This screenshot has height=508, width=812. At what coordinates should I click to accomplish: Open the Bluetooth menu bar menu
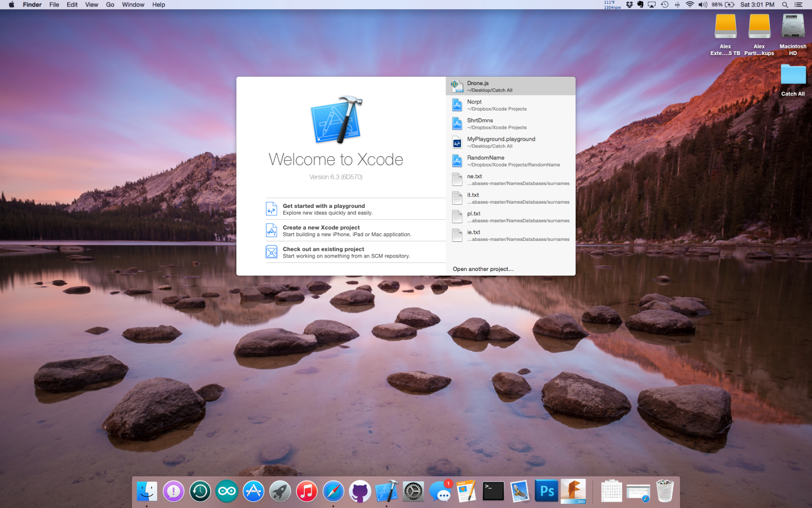[x=677, y=5]
